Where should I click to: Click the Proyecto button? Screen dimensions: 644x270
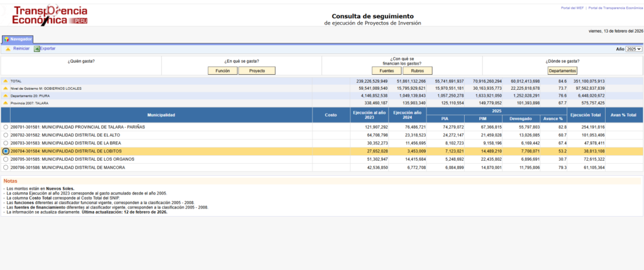pos(257,71)
